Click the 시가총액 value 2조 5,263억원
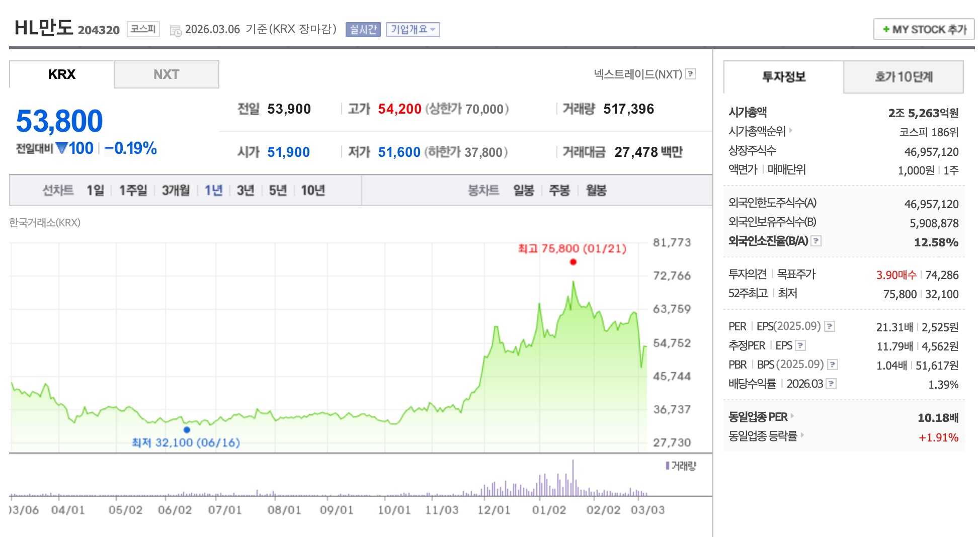 pos(923,113)
